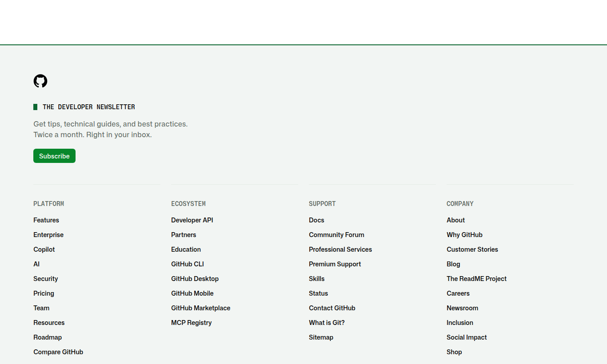Open the Skills footer link

click(x=317, y=279)
